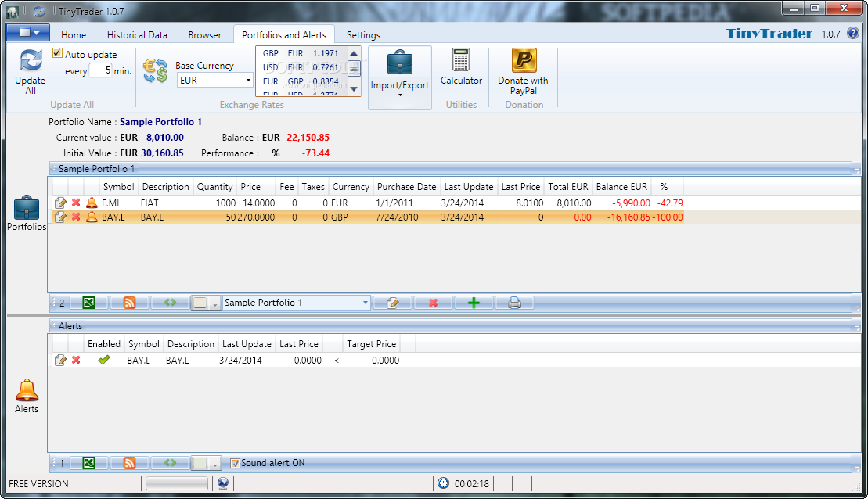Image resolution: width=868 pixels, height=499 pixels.
Task: Sort portfolio by Quantity column header
Action: (x=214, y=187)
